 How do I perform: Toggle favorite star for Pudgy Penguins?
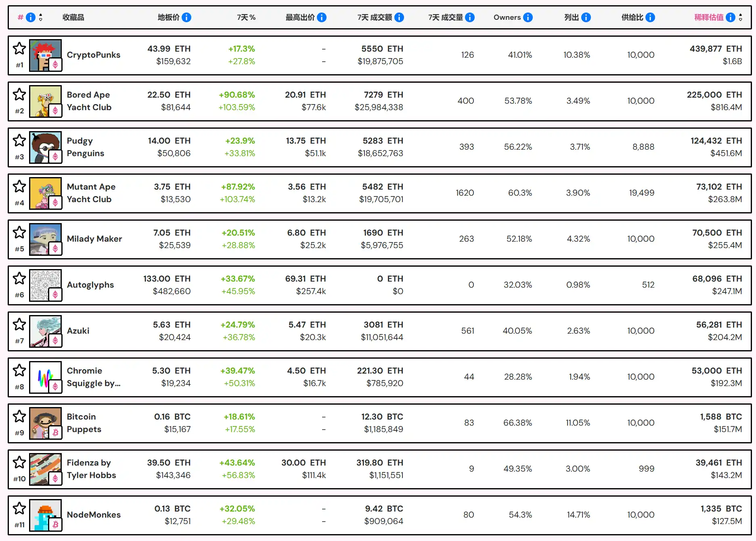click(x=19, y=140)
